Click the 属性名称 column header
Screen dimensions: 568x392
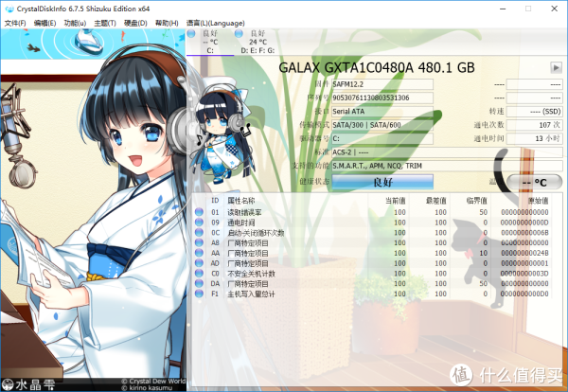(x=241, y=201)
